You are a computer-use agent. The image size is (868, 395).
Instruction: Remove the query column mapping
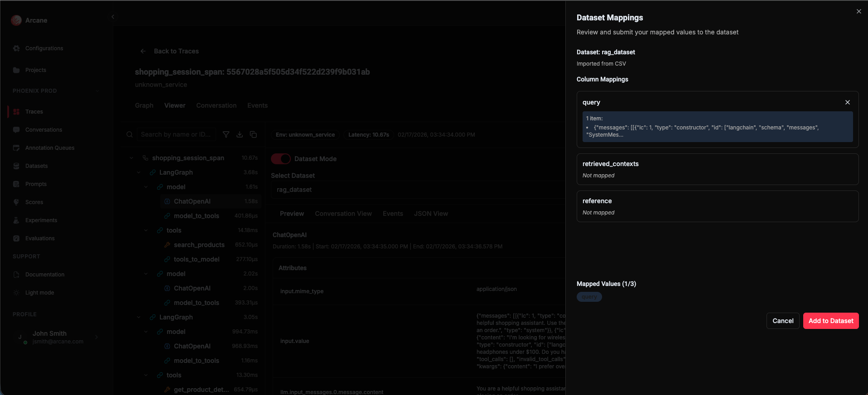pos(848,102)
